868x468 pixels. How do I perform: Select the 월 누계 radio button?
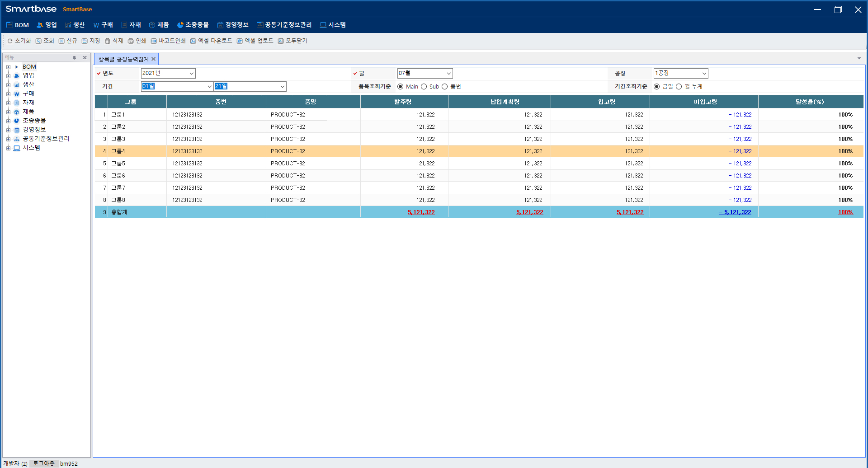[679, 87]
